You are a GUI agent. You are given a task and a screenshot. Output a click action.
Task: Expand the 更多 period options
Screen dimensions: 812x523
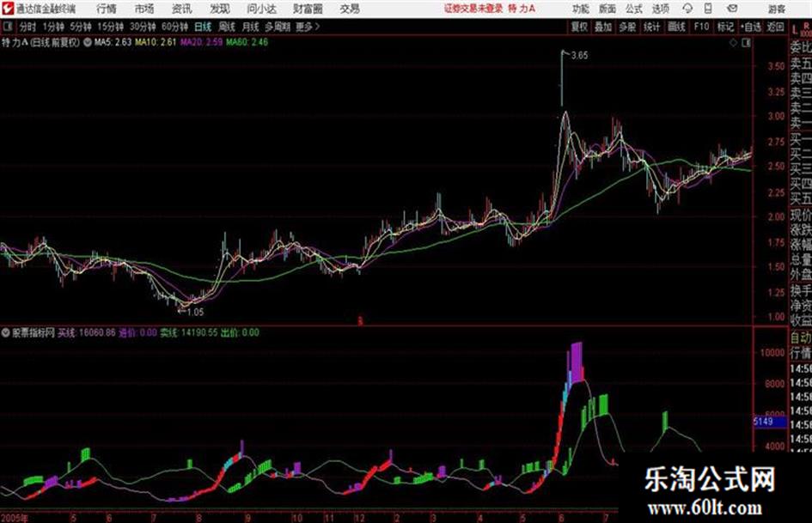coord(308,27)
